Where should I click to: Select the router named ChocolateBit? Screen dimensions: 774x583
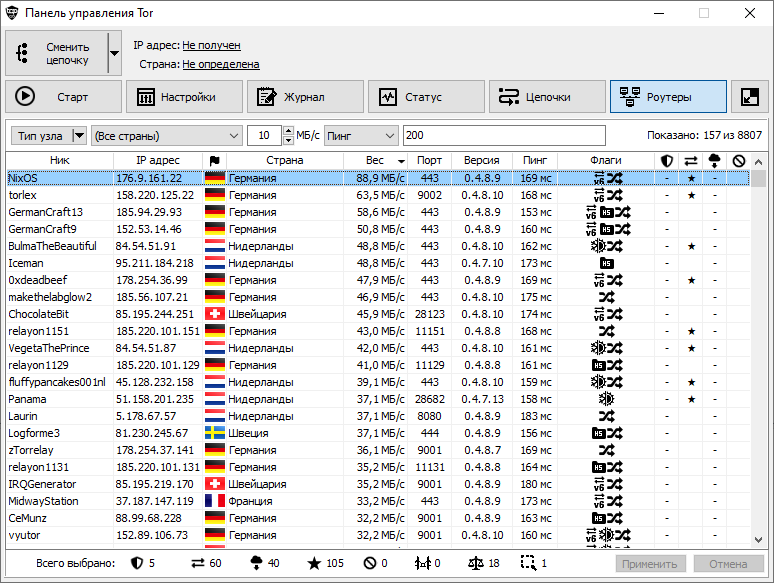(x=39, y=314)
